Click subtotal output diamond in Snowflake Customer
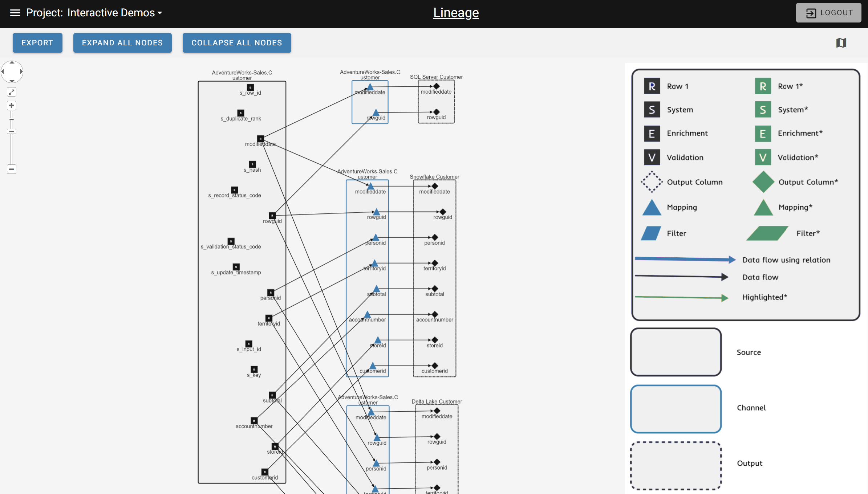The width and height of the screenshot is (868, 494). (x=435, y=289)
